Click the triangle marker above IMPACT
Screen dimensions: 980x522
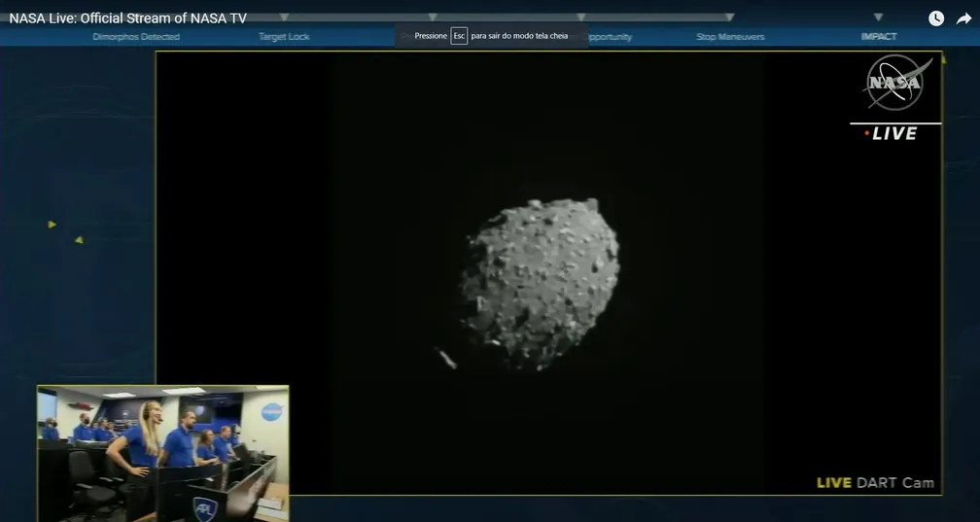tap(878, 17)
